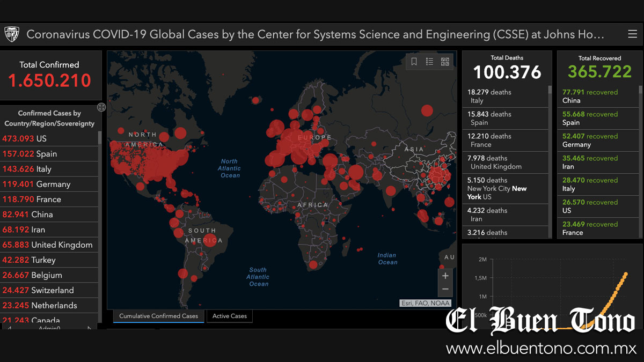The height and width of the screenshot is (362, 644).
Task: Show the map legend list icon
Action: tap(429, 62)
